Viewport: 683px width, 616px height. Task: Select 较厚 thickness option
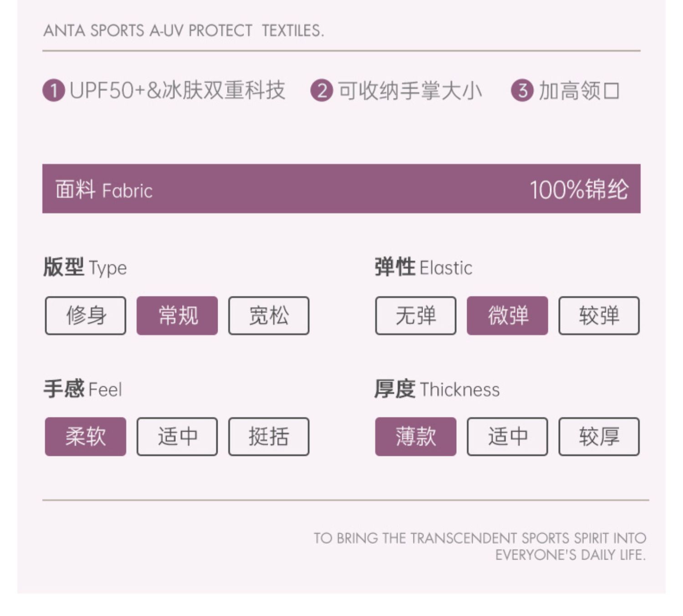pos(599,437)
